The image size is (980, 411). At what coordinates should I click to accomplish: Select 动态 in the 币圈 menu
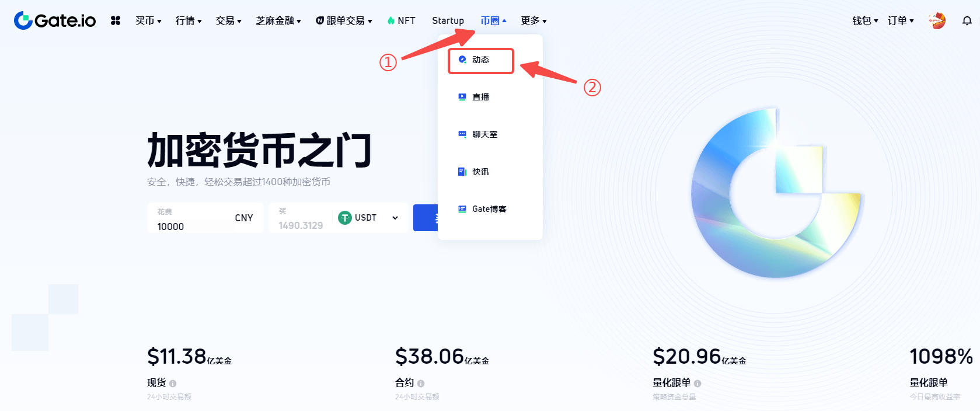point(481,60)
